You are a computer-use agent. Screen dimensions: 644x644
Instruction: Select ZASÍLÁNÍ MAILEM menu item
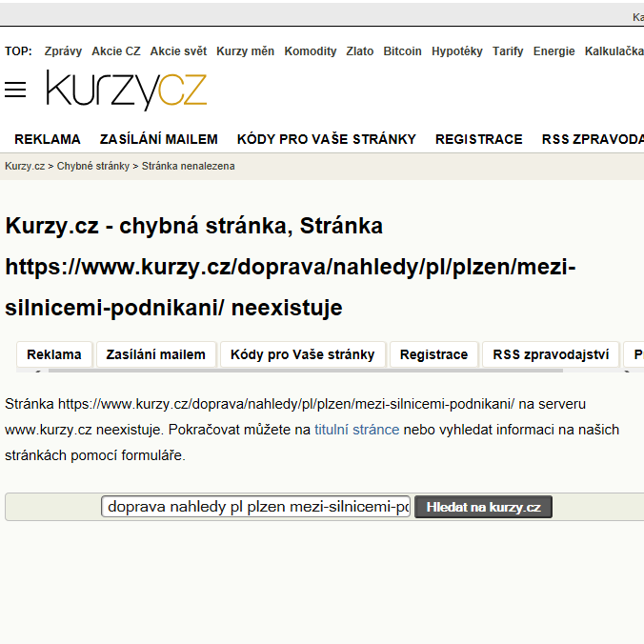(x=159, y=139)
